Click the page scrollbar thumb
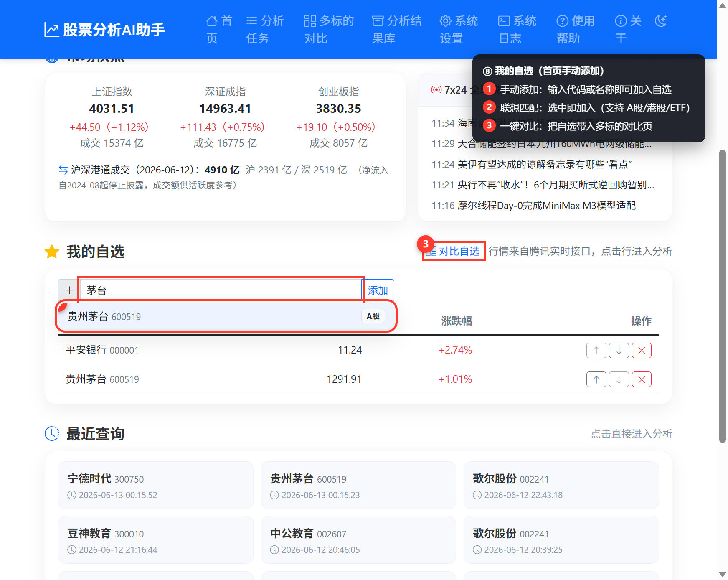Screen dimensions: 728x580 (x=723, y=296)
